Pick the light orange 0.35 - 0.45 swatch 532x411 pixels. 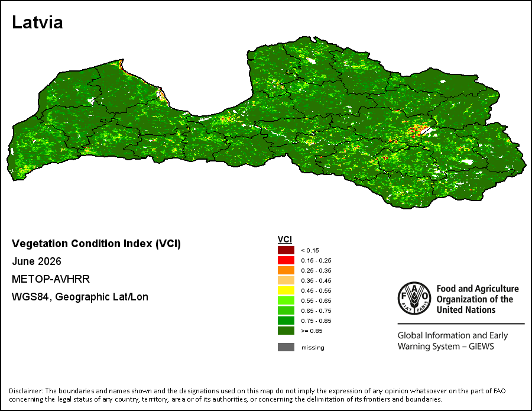(x=286, y=280)
